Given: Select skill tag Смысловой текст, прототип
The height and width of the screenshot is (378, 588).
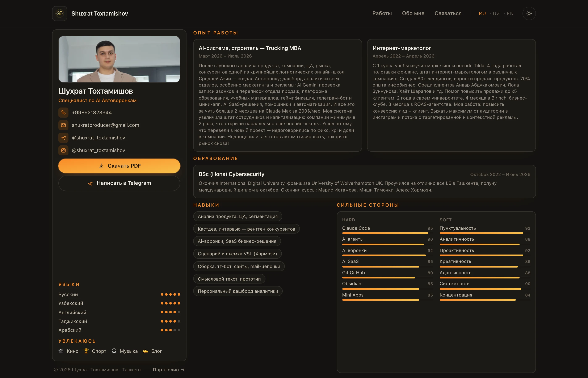Looking at the screenshot, I should coord(229,279).
